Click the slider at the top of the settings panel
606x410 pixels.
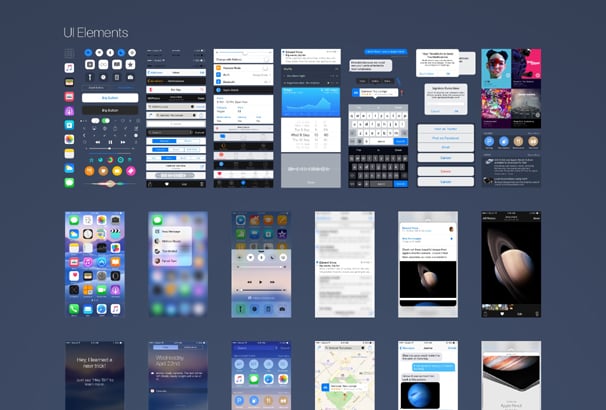(243, 52)
